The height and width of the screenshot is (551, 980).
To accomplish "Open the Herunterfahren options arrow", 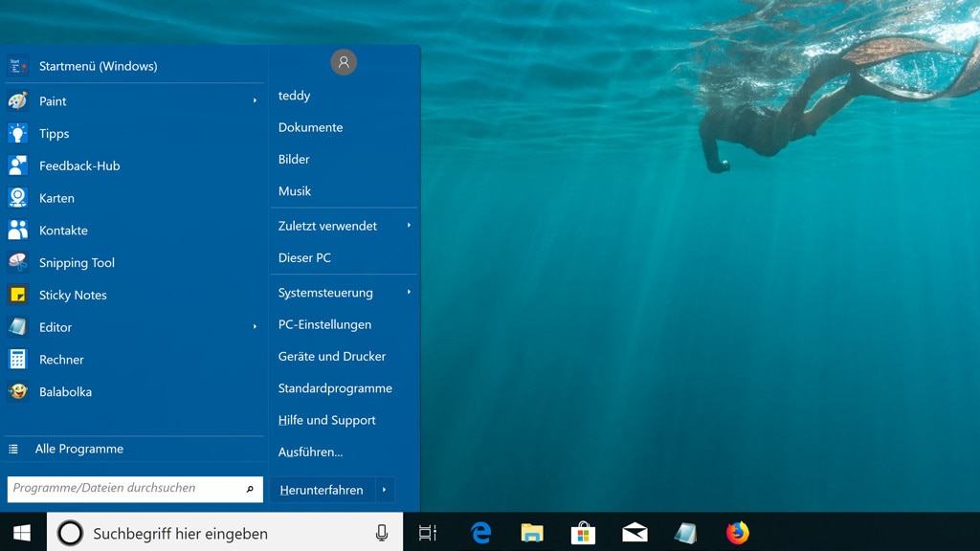I will pos(386,490).
